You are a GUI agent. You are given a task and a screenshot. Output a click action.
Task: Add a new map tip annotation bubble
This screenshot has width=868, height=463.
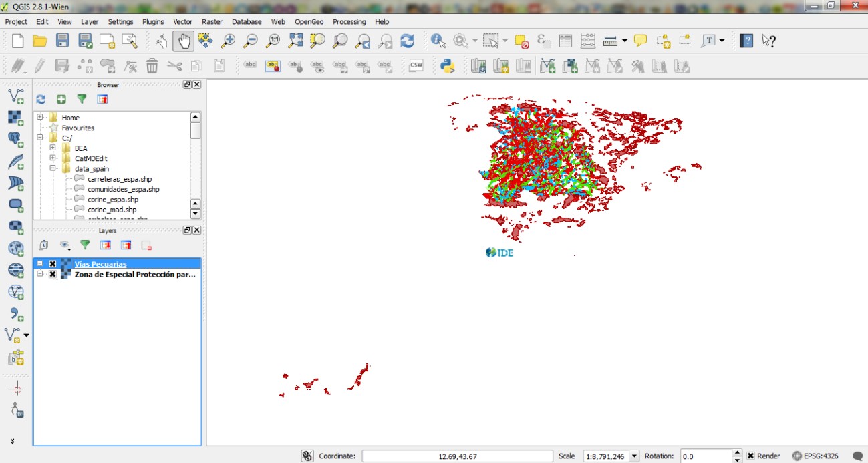[x=640, y=41]
